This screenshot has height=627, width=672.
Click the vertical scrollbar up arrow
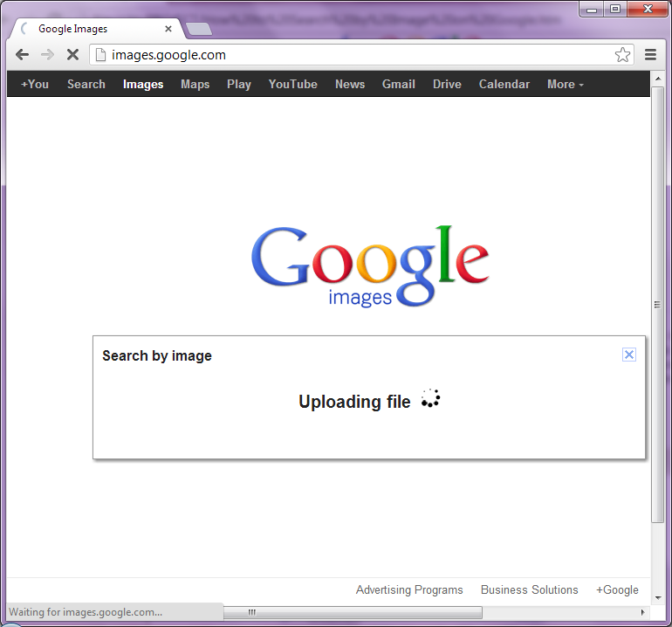657,79
